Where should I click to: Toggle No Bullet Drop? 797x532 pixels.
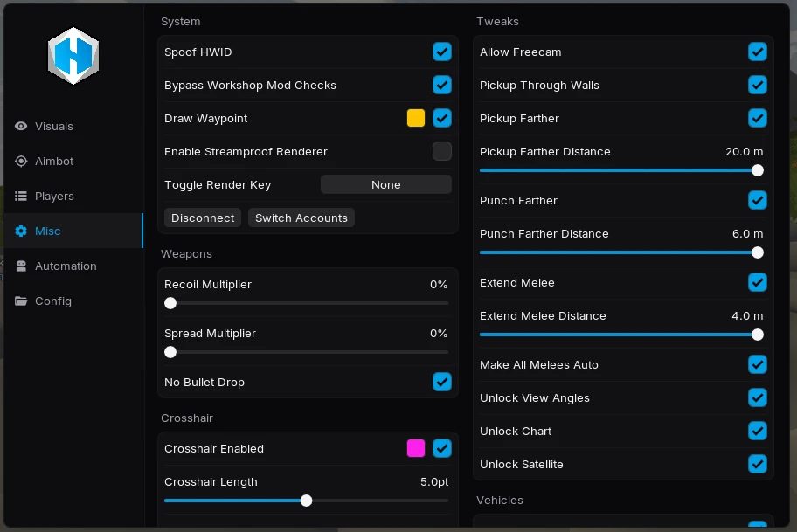pyautogui.click(x=442, y=382)
